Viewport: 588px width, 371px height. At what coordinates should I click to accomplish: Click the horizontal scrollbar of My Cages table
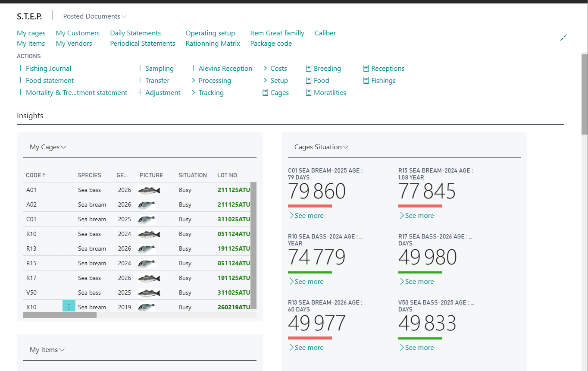click(x=60, y=315)
